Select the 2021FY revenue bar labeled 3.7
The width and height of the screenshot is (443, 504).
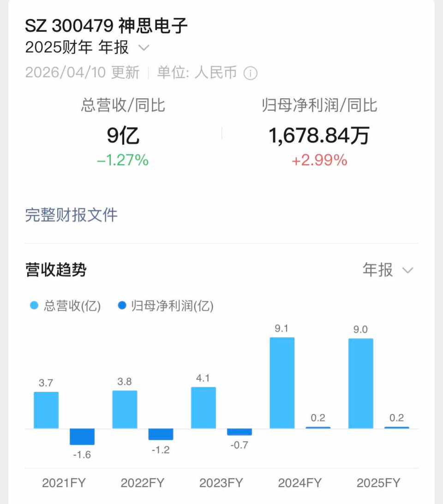point(46,410)
